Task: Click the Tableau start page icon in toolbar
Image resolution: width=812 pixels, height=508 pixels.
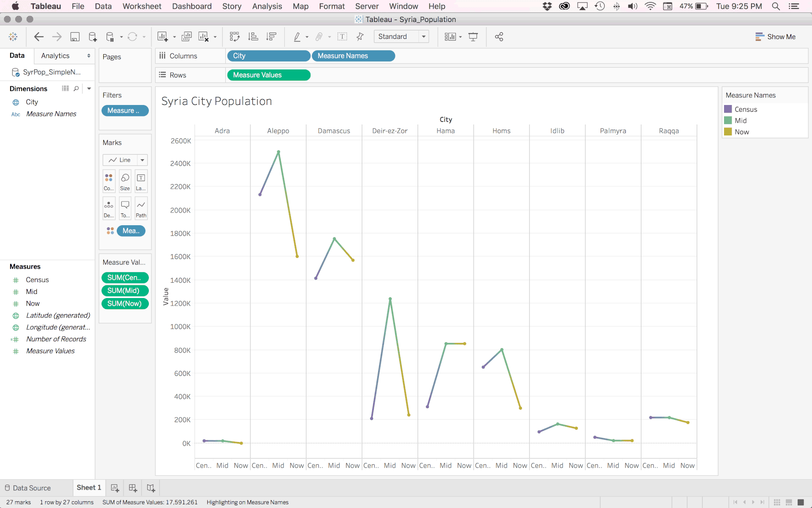Action: (x=13, y=37)
